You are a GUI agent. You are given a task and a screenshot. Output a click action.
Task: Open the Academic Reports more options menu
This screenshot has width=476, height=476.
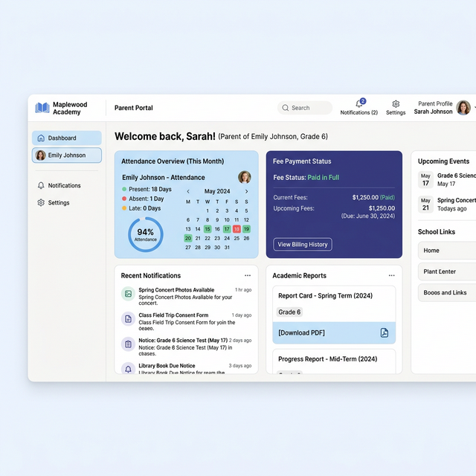[x=392, y=275]
